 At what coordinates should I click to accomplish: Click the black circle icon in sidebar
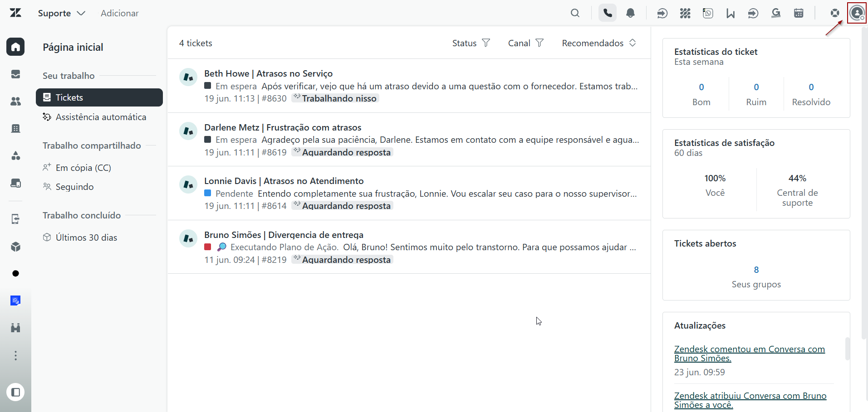point(15,273)
